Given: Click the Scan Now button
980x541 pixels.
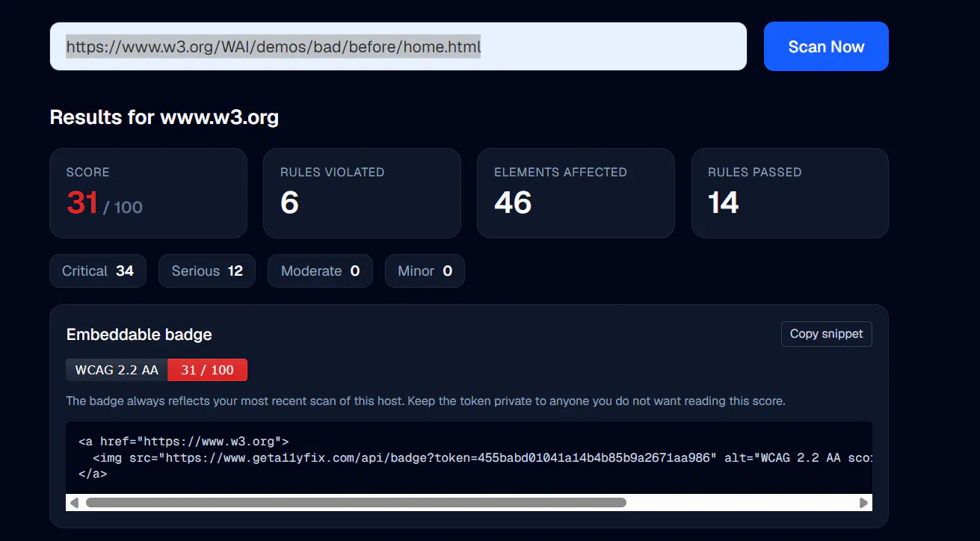Looking at the screenshot, I should [x=826, y=46].
